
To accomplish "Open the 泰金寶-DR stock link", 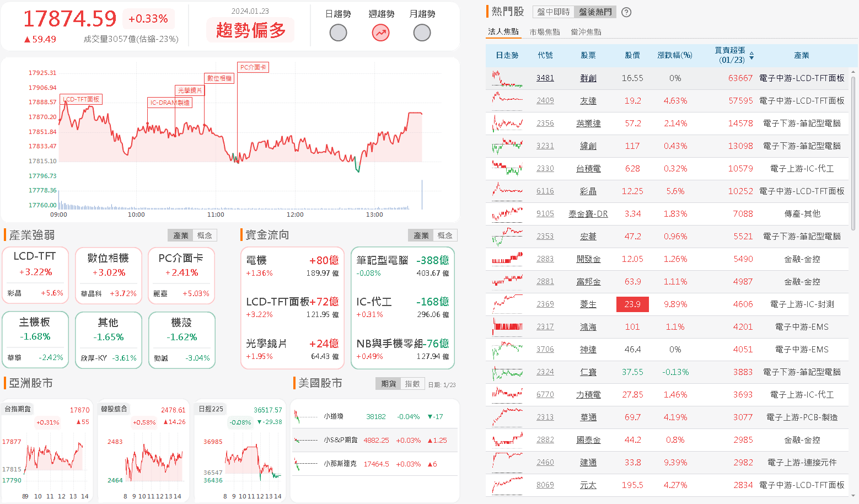I will [x=588, y=214].
